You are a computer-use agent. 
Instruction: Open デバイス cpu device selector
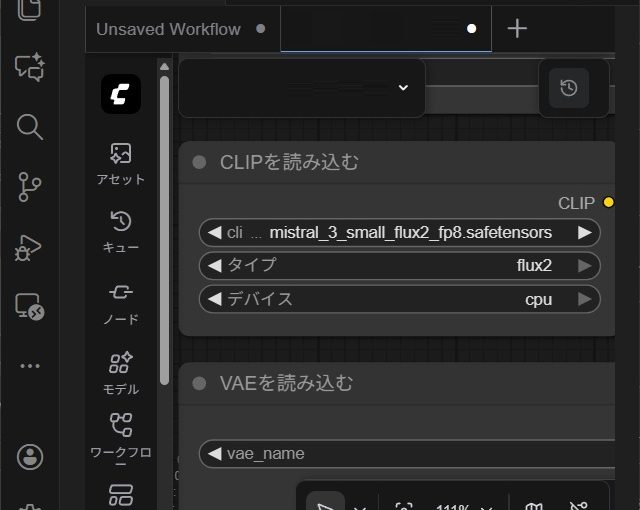(x=400, y=299)
